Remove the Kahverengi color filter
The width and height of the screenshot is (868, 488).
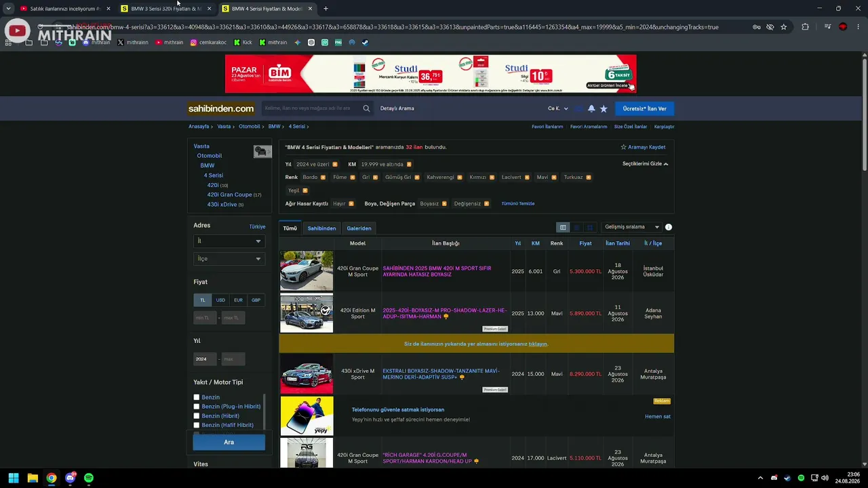tap(460, 178)
